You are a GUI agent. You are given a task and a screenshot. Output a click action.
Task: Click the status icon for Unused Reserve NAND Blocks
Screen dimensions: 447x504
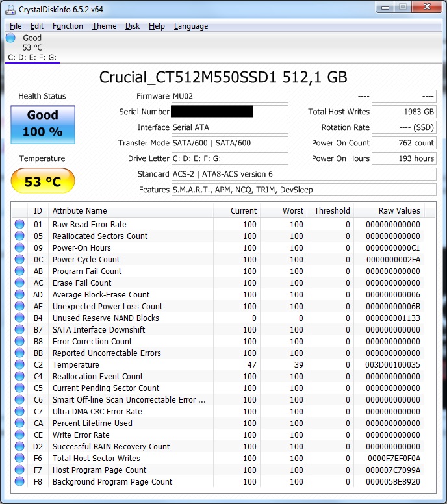[19, 318]
